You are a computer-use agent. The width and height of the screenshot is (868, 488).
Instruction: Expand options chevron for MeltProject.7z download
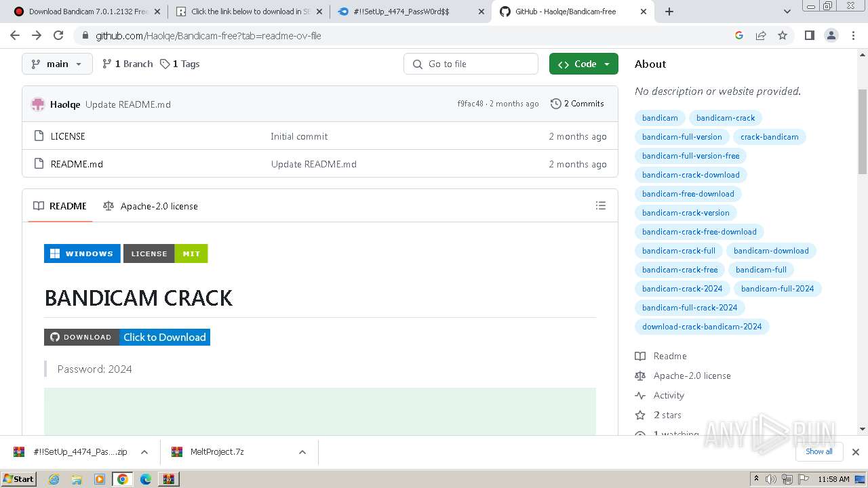coord(302,452)
